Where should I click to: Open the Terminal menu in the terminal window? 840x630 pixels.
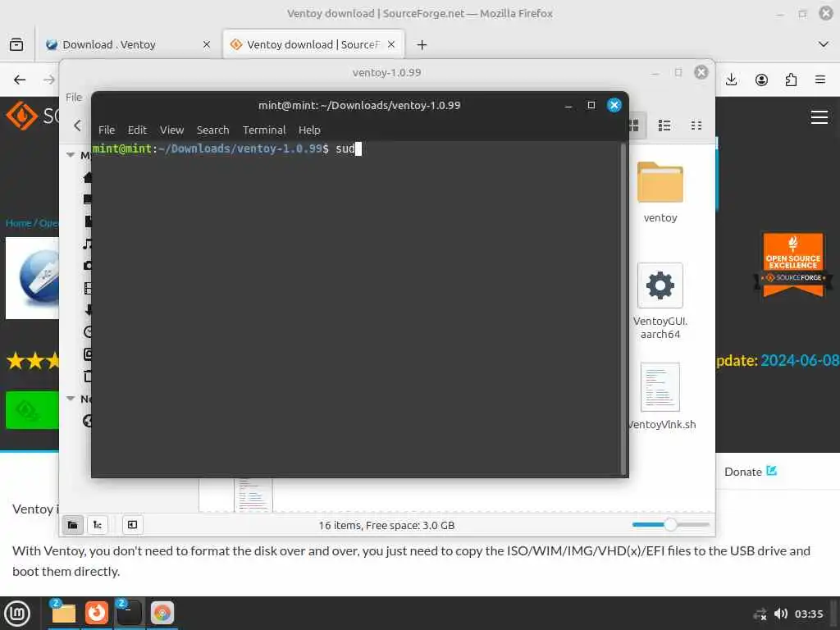click(264, 130)
